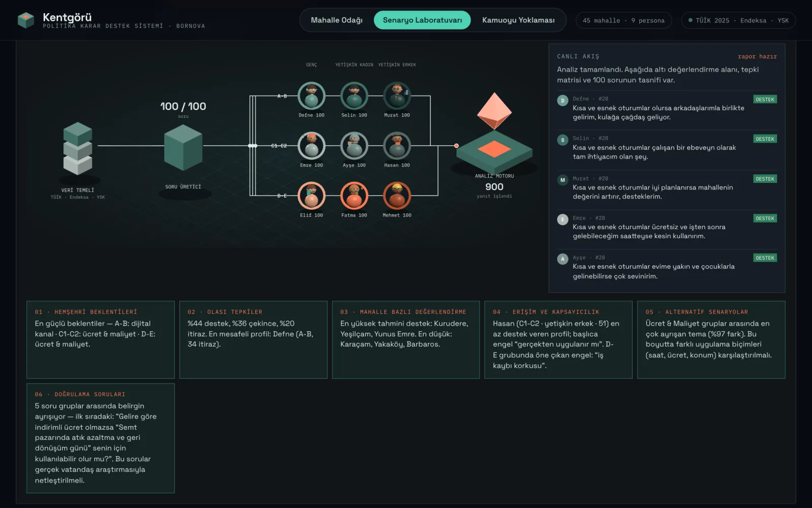This screenshot has height=508, width=812.
Task: Click the A-B group label
Action: [282, 96]
